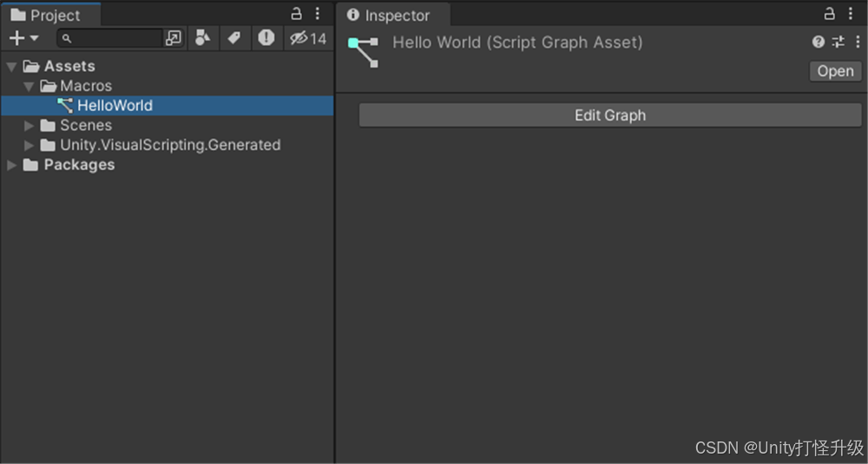868x464 pixels.
Task: Click the Script Graph Asset icon in Inspector
Action: point(363,51)
